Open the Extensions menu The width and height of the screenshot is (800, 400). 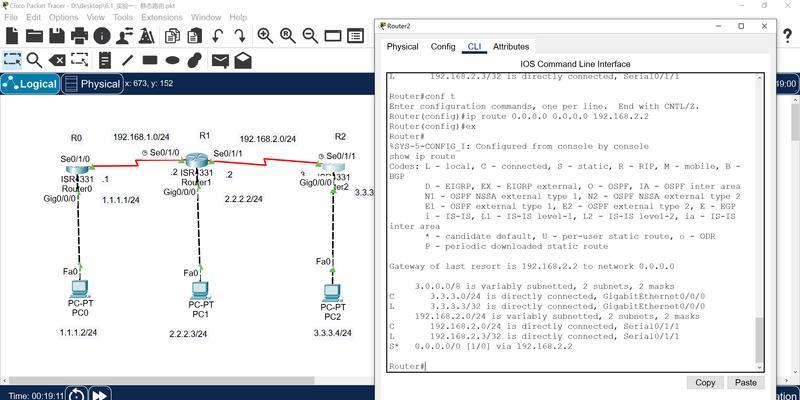pos(162,17)
